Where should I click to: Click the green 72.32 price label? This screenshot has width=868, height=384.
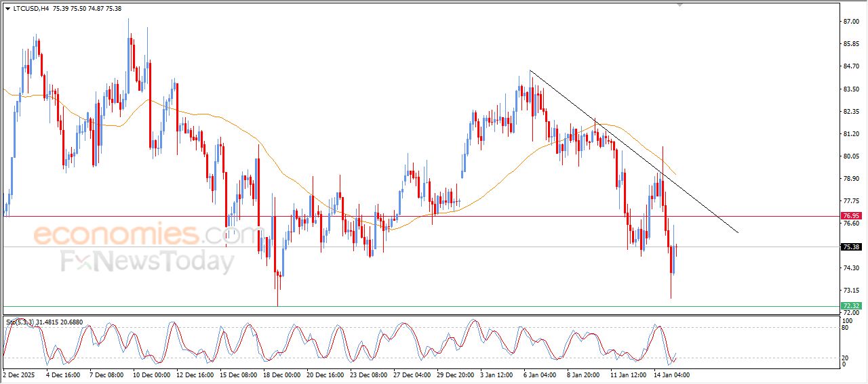click(x=850, y=306)
